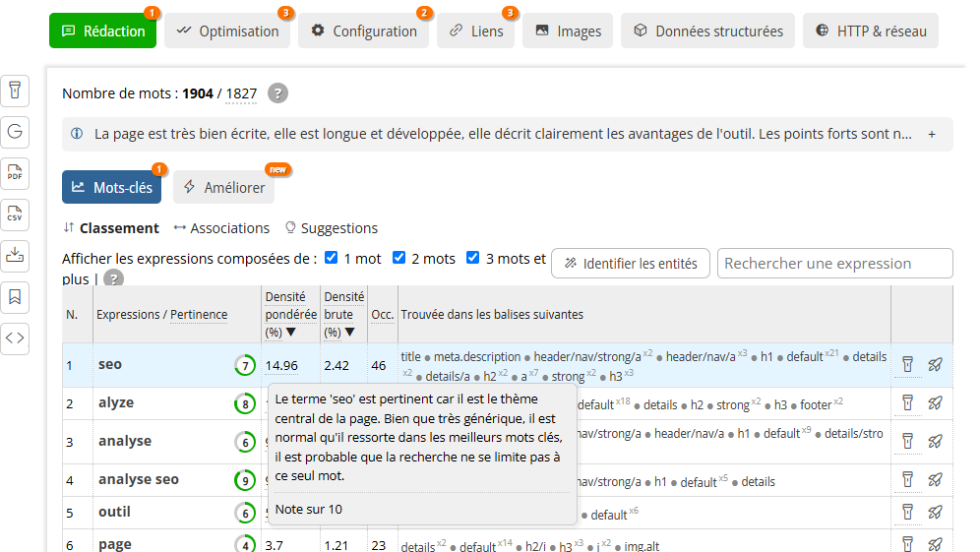Delete the 'seo' row with trash icon
980x552 pixels.
click(x=907, y=364)
